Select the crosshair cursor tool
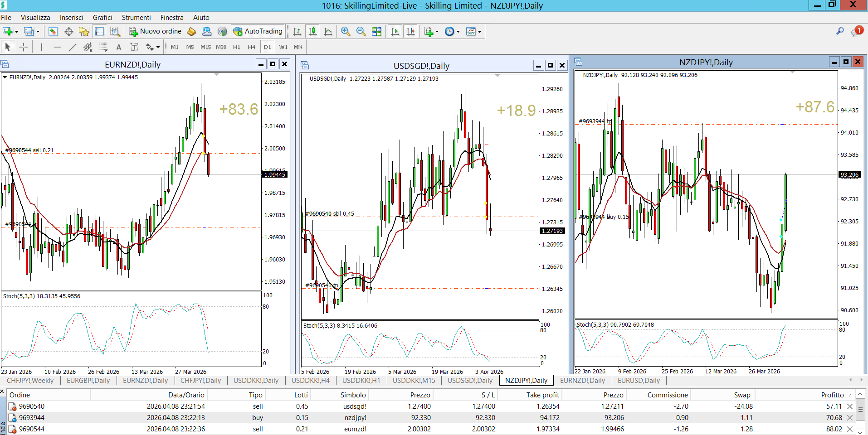 [24, 47]
